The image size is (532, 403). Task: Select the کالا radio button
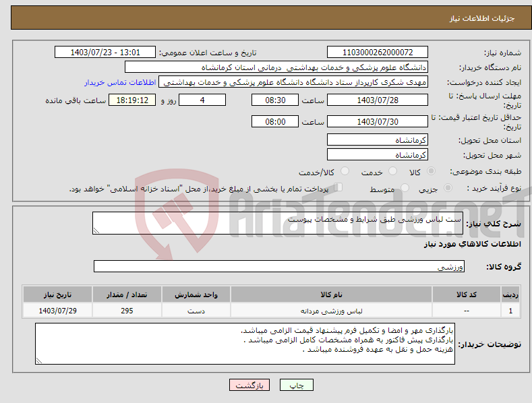[431, 171]
